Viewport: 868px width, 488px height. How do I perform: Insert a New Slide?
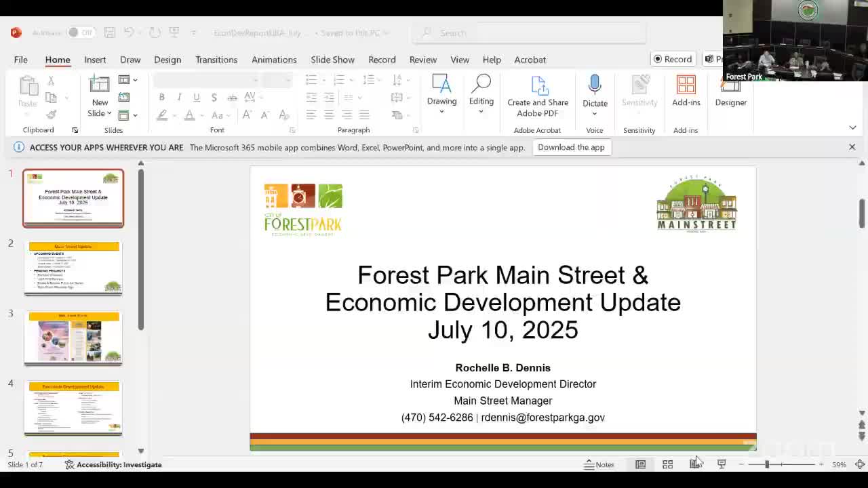click(x=100, y=86)
